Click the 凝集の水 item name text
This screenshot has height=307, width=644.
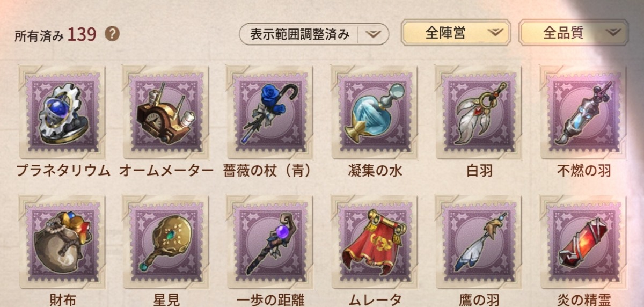pyautogui.click(x=375, y=171)
